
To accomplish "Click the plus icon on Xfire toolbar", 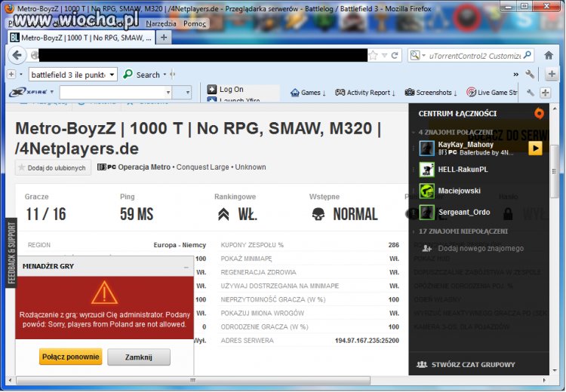I will pos(545,93).
